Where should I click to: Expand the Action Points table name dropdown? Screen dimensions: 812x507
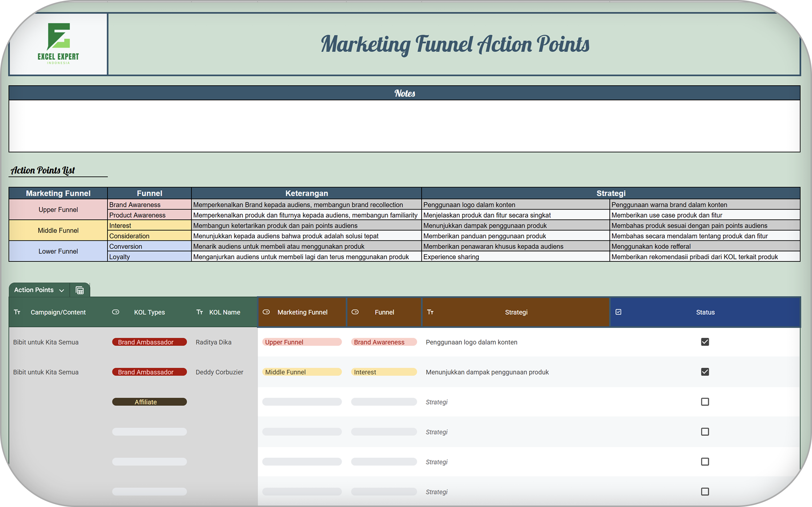(61, 290)
